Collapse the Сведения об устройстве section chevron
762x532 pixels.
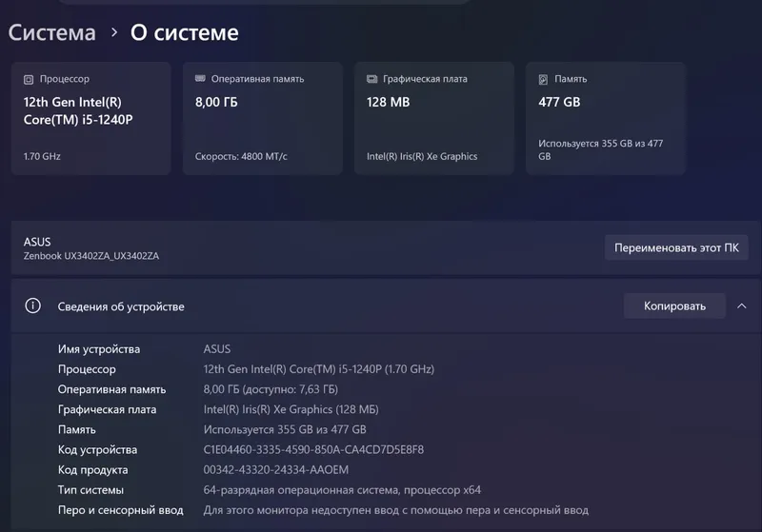click(x=741, y=305)
